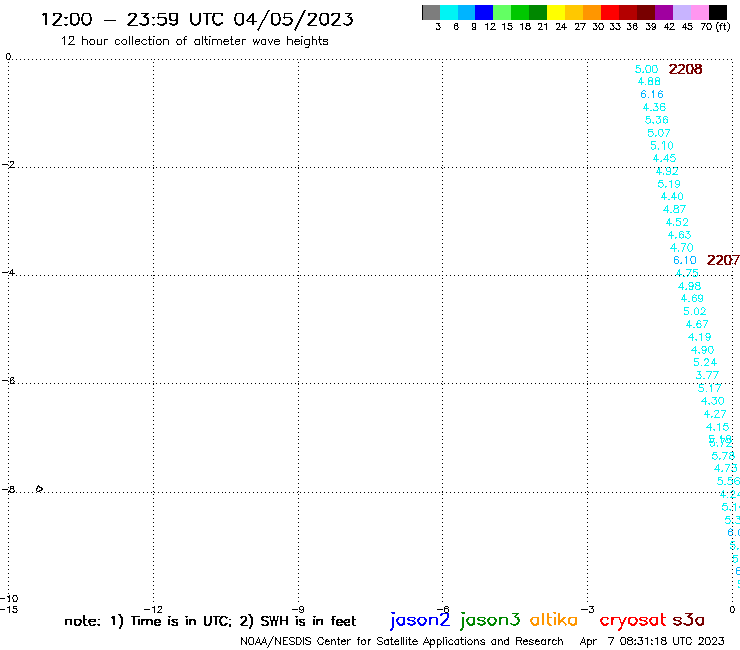Click the 5.17 wave height value
Screen dimensions: 740x650
click(x=710, y=388)
